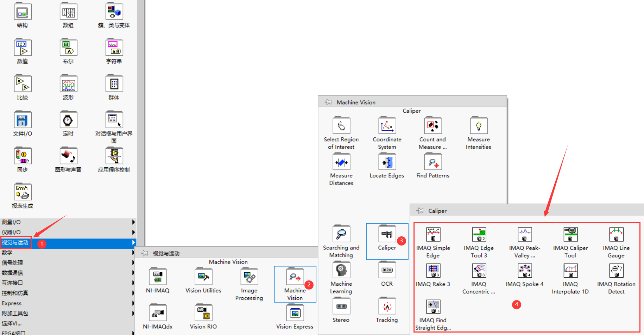Open the 定时 (Timing) palette icon
The height and width of the screenshot is (335, 644).
point(68,120)
